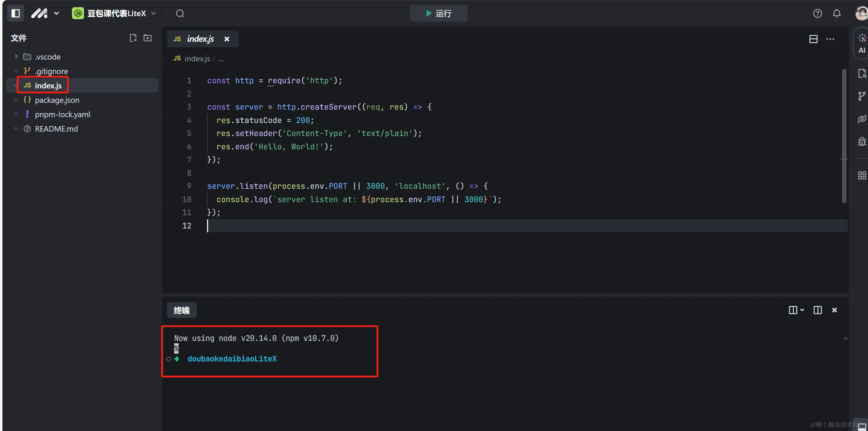
Task: Open the AI assistant panel icon
Action: [861, 43]
